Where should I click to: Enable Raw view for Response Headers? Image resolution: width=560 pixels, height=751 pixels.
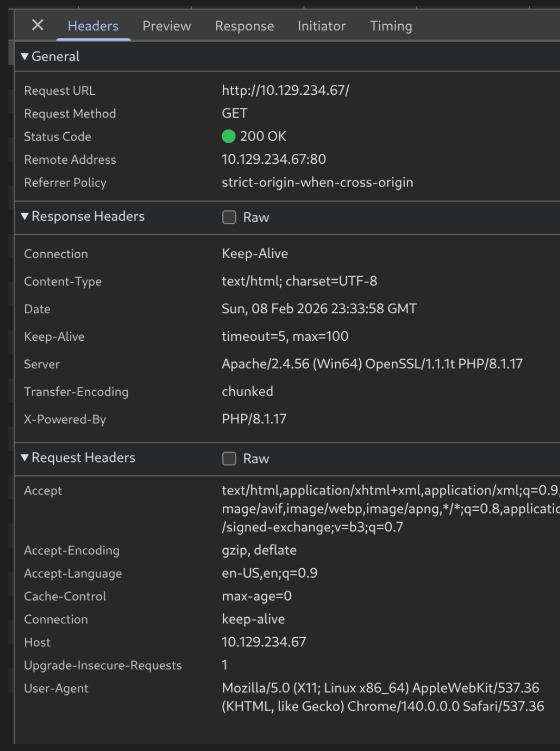229,217
